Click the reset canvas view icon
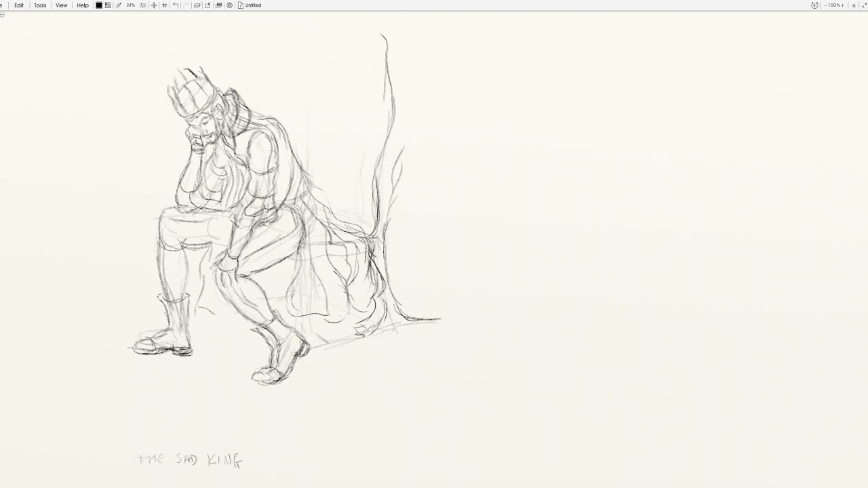This screenshot has width=868, height=488. click(814, 5)
